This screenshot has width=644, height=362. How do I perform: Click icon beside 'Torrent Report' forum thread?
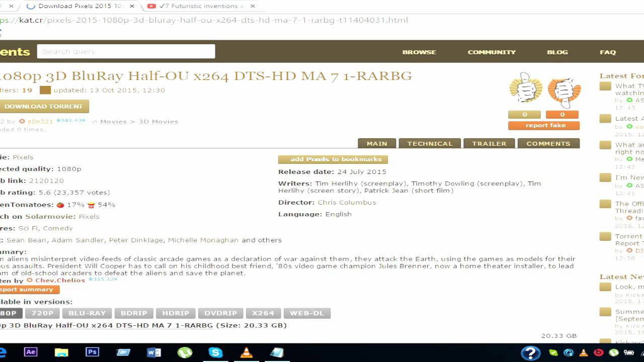(606, 236)
